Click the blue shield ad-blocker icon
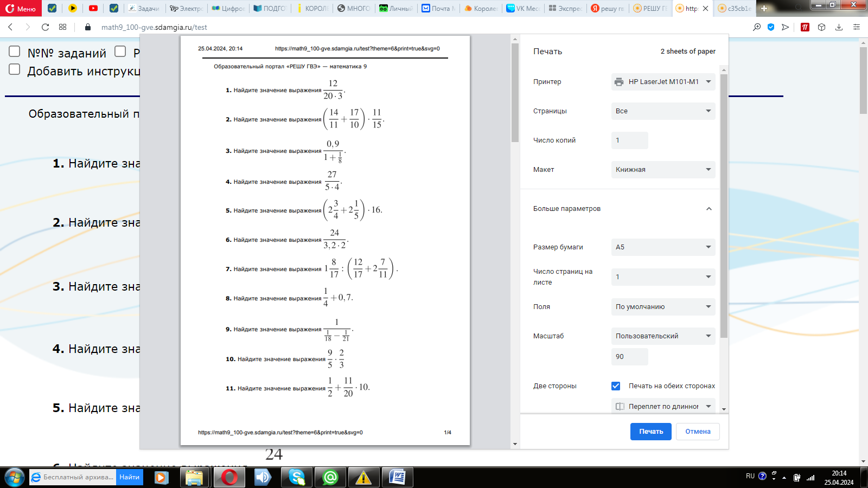Viewport: 868px width, 488px height. (x=771, y=27)
